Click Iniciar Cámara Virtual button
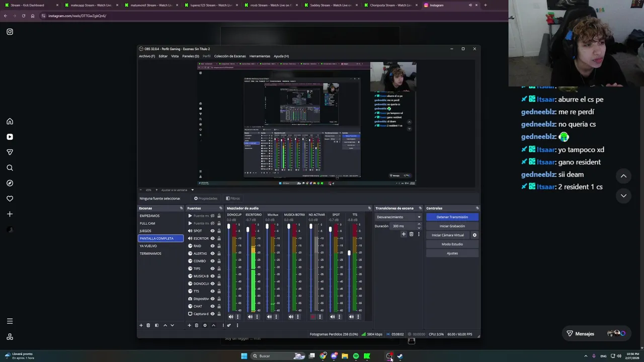Viewport: 644px width, 362px height. pyautogui.click(x=448, y=235)
